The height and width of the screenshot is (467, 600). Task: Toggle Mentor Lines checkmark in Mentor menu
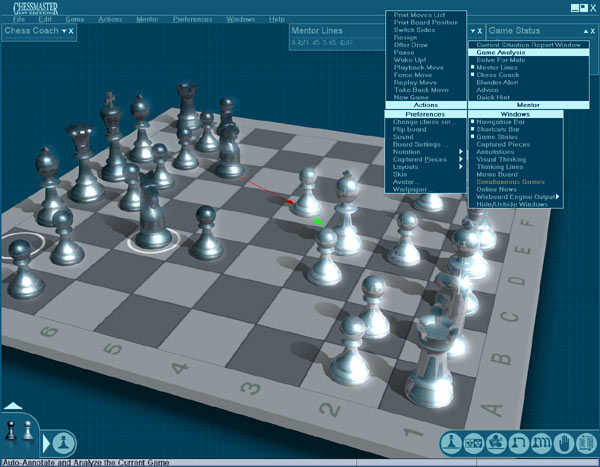click(473, 67)
